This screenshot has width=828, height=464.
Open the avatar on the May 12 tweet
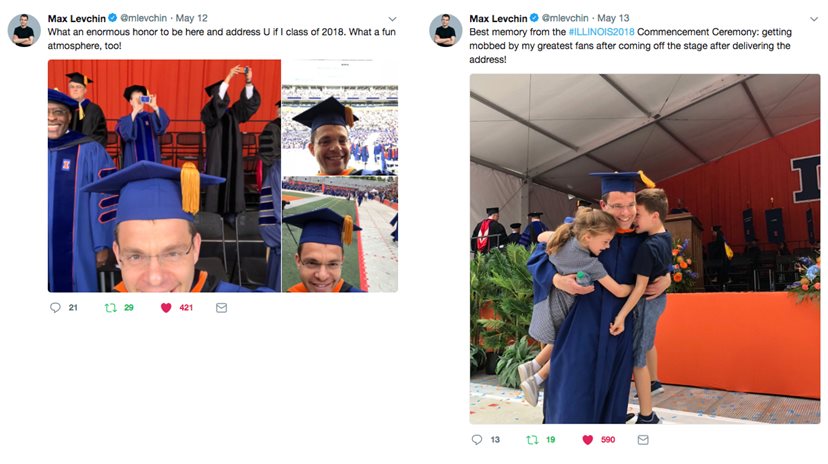tap(24, 30)
